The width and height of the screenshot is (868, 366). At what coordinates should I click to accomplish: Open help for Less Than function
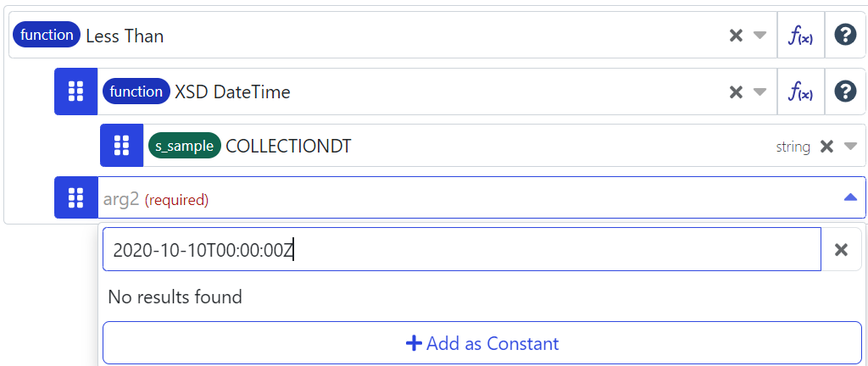tap(845, 35)
